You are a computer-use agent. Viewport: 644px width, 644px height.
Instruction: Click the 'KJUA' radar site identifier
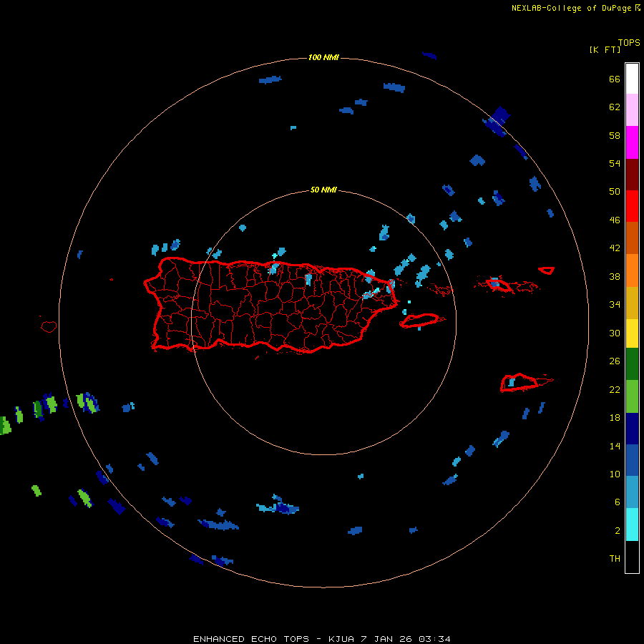click(x=341, y=639)
